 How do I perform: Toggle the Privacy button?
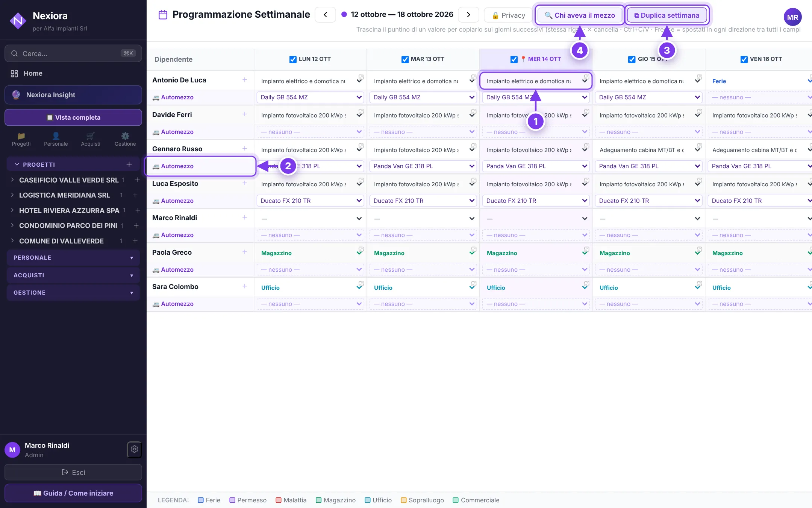(x=508, y=15)
